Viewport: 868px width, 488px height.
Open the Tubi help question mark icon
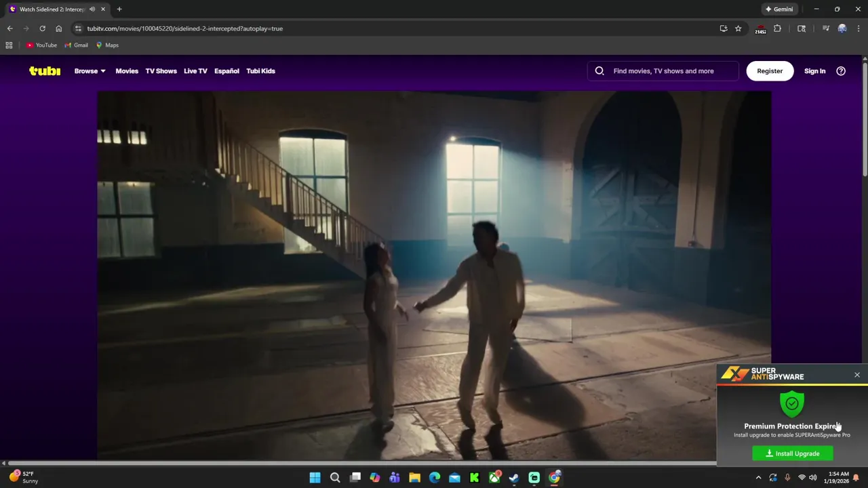click(841, 70)
